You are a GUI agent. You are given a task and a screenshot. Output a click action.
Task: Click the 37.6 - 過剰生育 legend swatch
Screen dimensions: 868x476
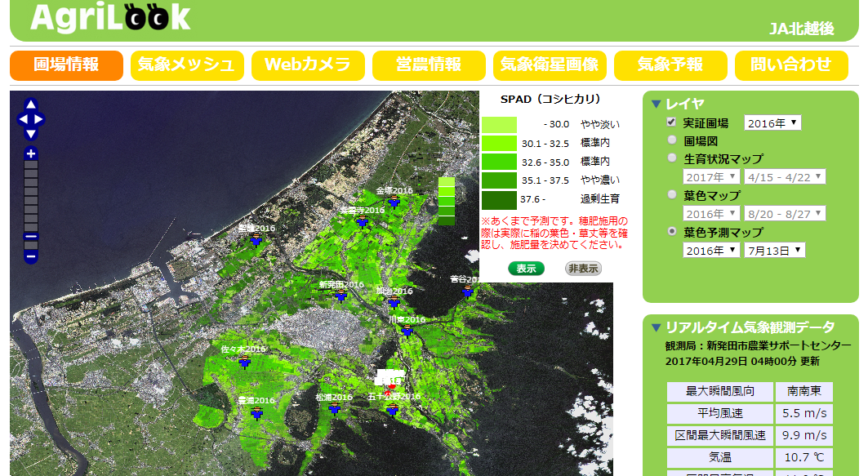point(499,199)
